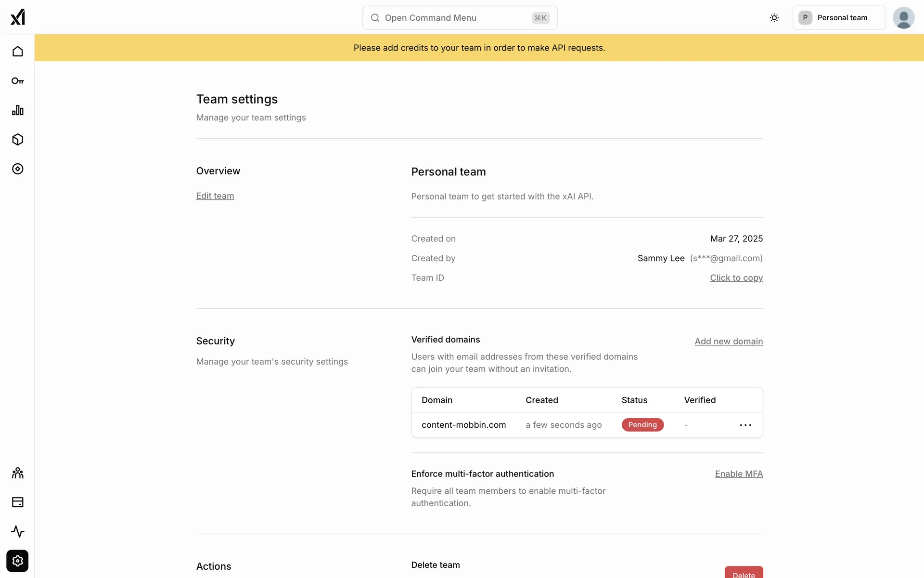Open the user avatar menu
Image resolution: width=924 pixels, height=578 pixels.
903,18
